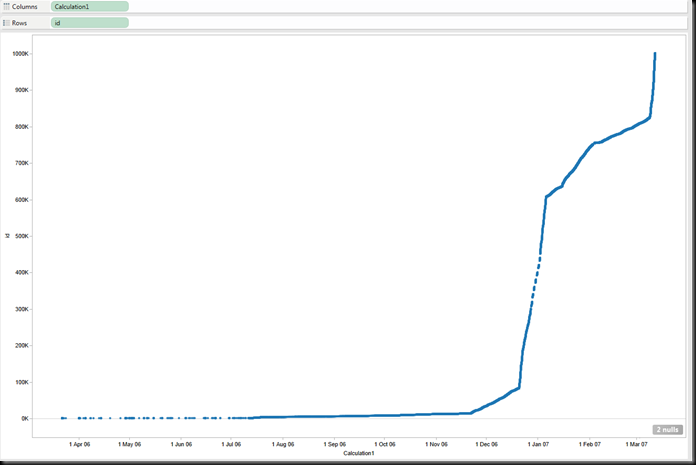
Task: Click the Calculation1 x-axis title
Action: coord(359,453)
